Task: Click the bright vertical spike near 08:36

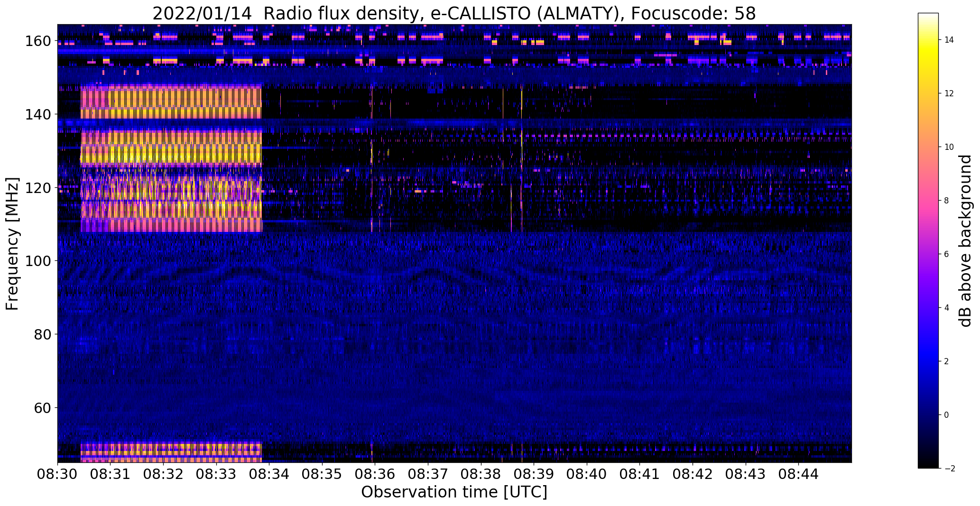Action: (372, 159)
